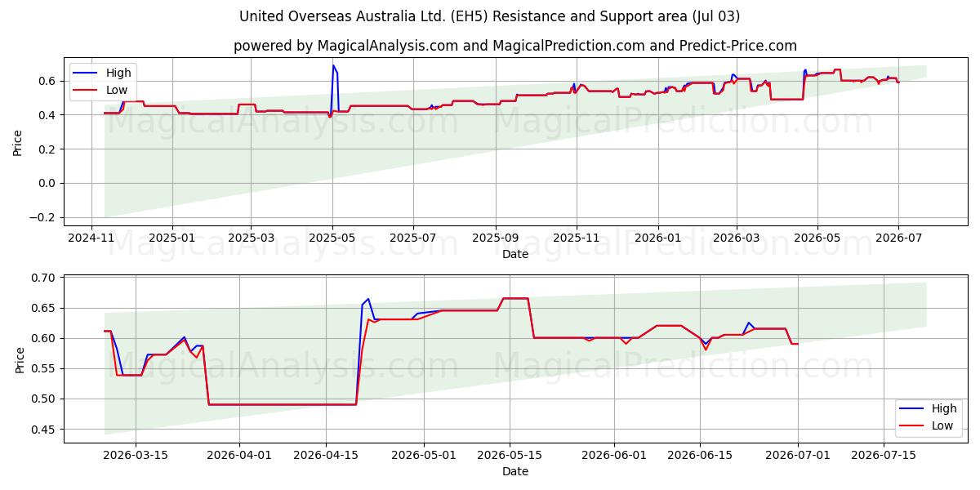Click the '2025-07' date tick label
Screen dimensions: 980x490
pyautogui.click(x=414, y=239)
